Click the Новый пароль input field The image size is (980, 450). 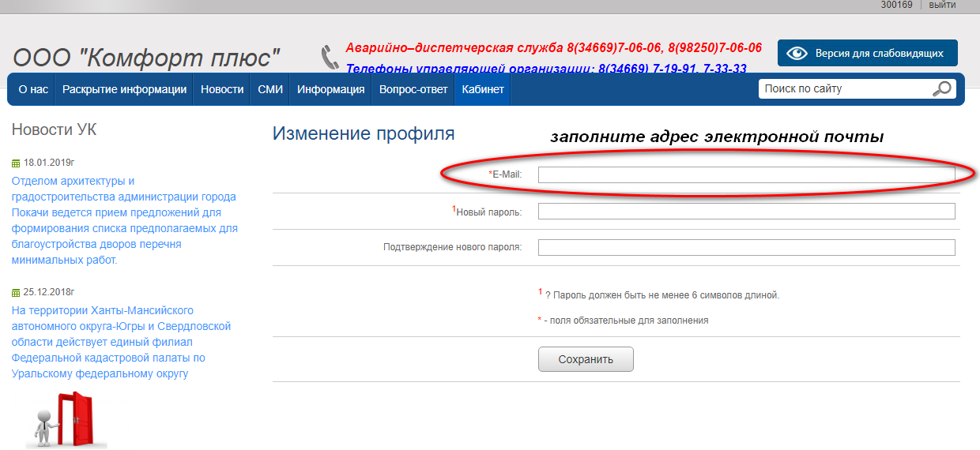[747, 211]
